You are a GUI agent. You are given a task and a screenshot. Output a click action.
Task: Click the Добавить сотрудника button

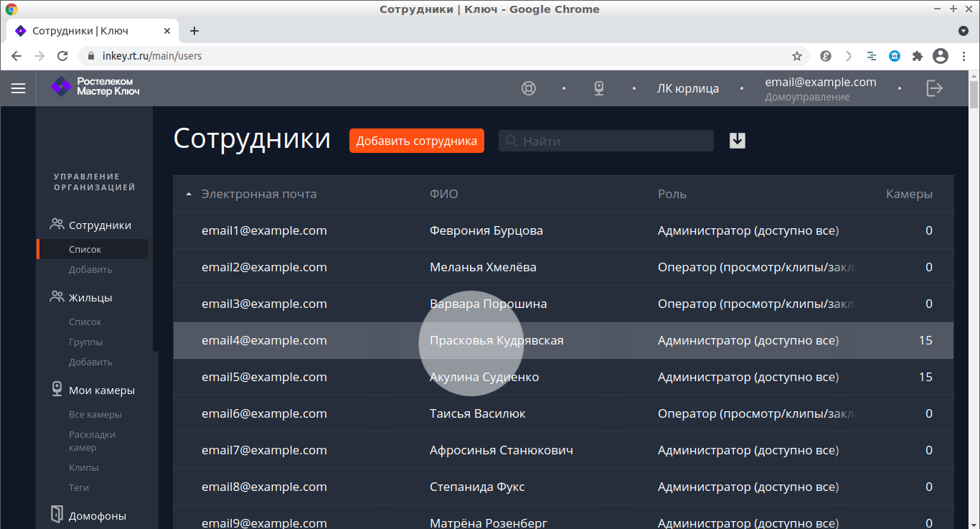(x=416, y=141)
